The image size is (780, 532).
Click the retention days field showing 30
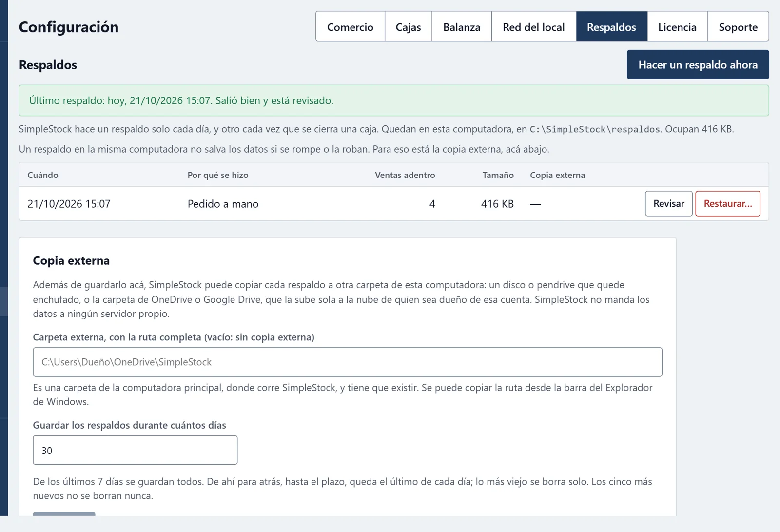135,450
